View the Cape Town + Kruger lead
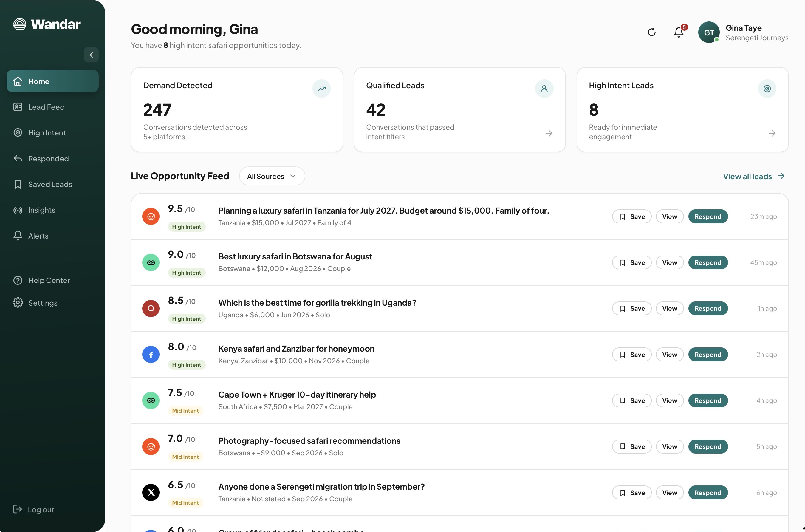This screenshot has height=532, width=805. click(x=670, y=400)
